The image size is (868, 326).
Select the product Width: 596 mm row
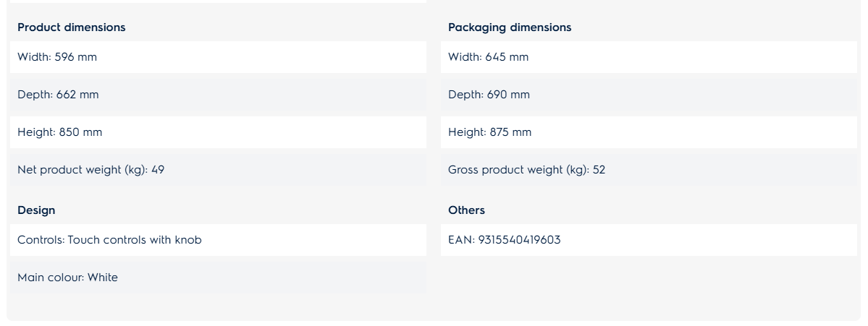(218, 57)
